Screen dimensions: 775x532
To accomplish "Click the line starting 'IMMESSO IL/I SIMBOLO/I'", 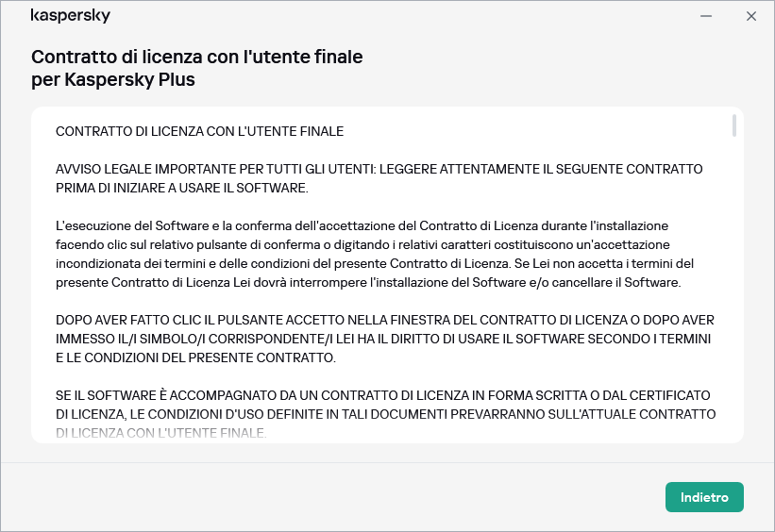I will click(x=382, y=339).
